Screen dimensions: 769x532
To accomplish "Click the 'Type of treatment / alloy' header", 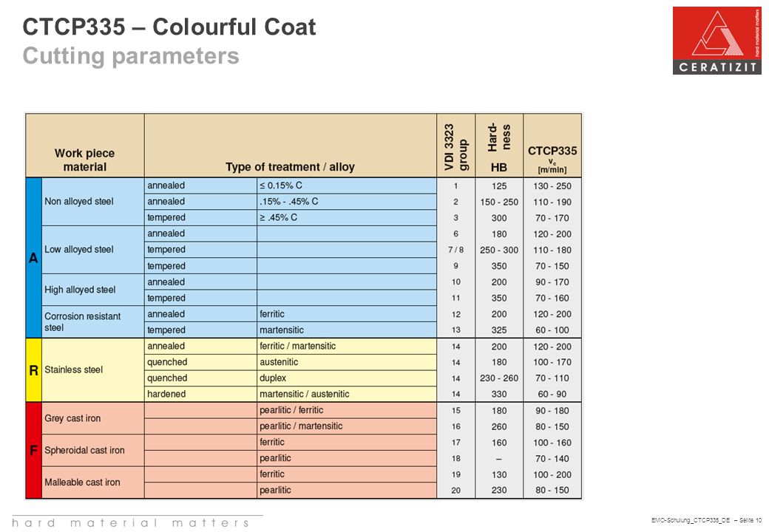I will pos(291,146).
